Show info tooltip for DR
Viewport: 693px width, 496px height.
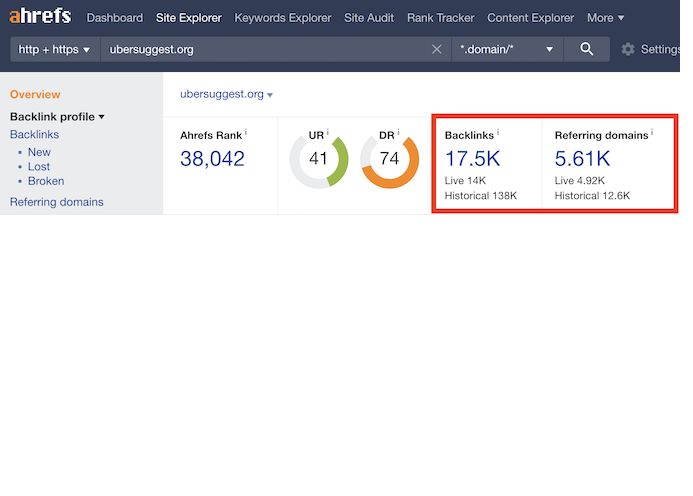coord(398,132)
